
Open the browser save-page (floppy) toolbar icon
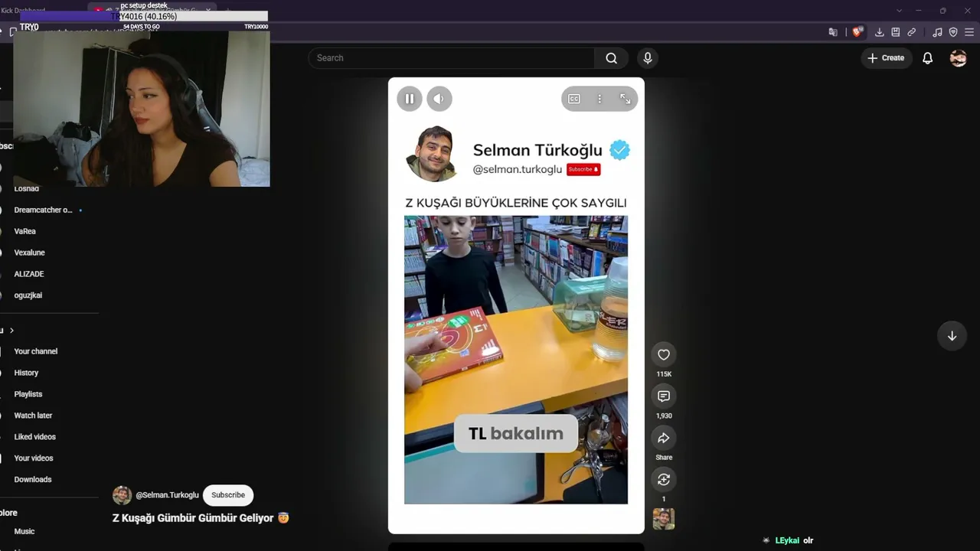(x=896, y=32)
